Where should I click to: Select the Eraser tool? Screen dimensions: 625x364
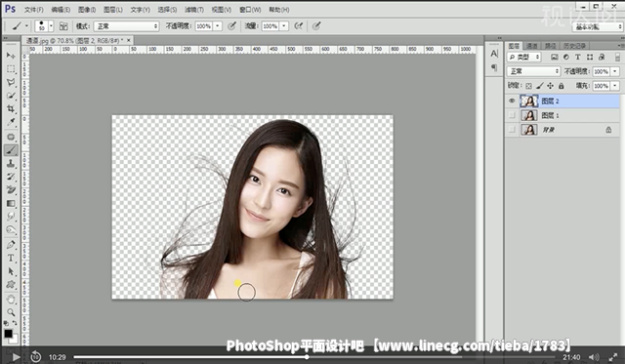point(11,189)
